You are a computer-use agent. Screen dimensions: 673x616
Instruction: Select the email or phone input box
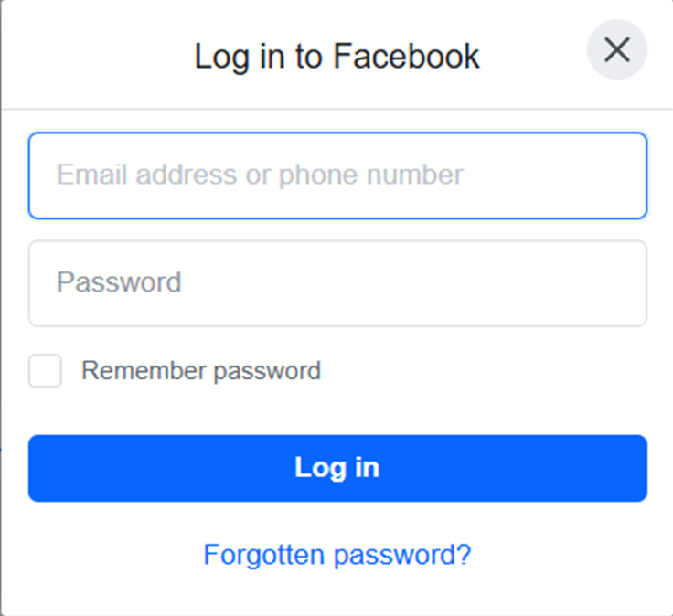(337, 175)
